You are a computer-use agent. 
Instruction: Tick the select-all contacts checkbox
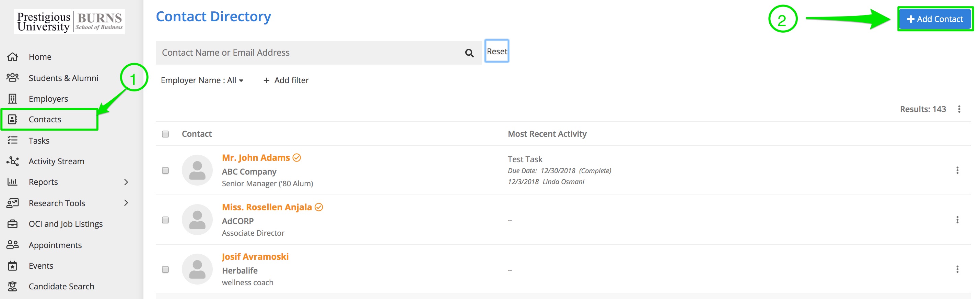[x=165, y=134]
